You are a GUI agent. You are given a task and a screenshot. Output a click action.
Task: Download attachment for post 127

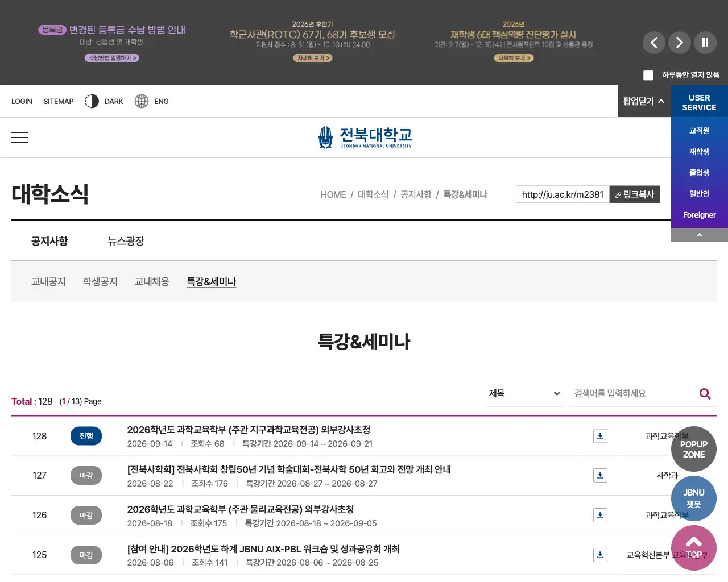click(x=600, y=475)
